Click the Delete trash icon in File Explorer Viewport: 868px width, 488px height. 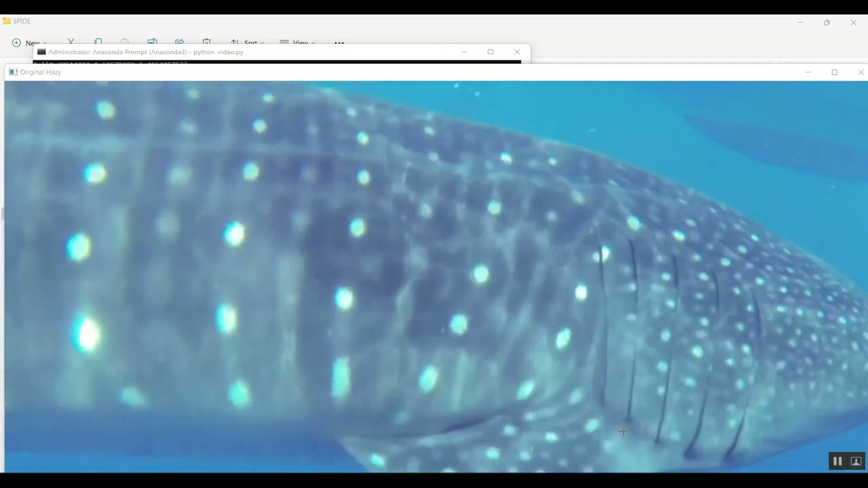(x=207, y=42)
